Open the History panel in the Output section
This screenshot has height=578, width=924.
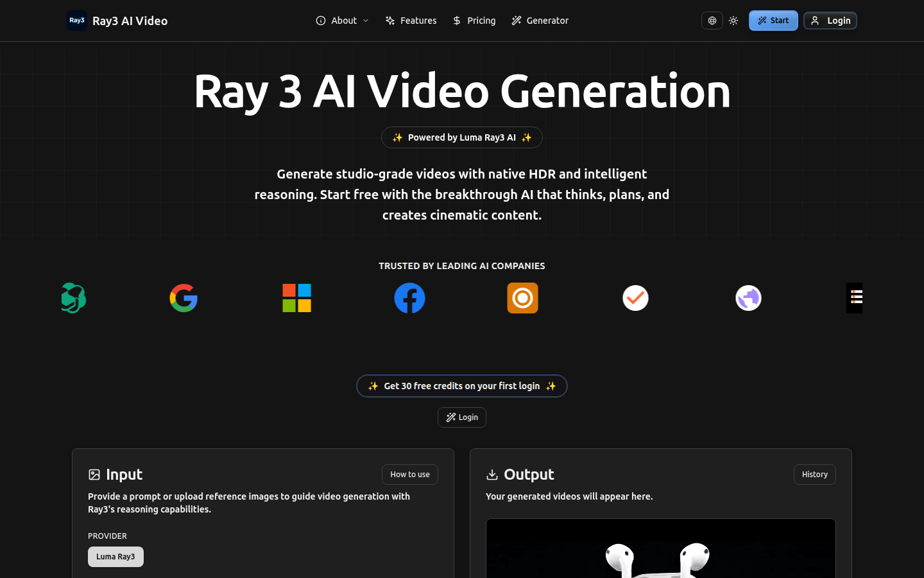[814, 474]
